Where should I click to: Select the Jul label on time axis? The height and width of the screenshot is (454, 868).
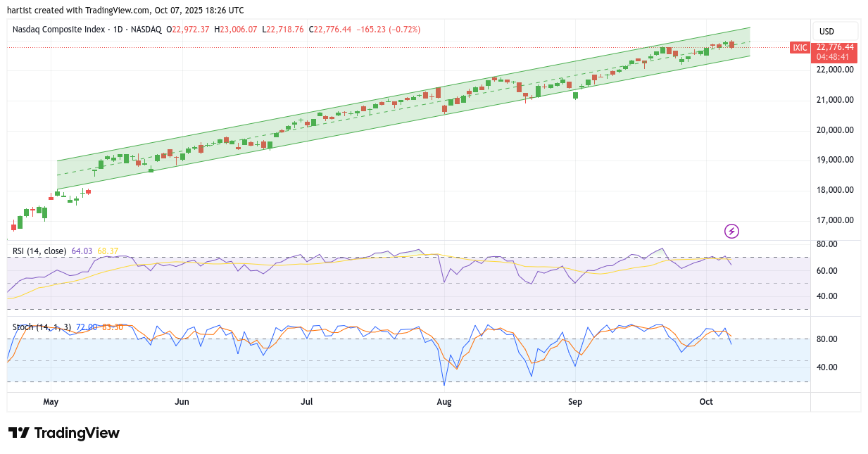pyautogui.click(x=306, y=402)
